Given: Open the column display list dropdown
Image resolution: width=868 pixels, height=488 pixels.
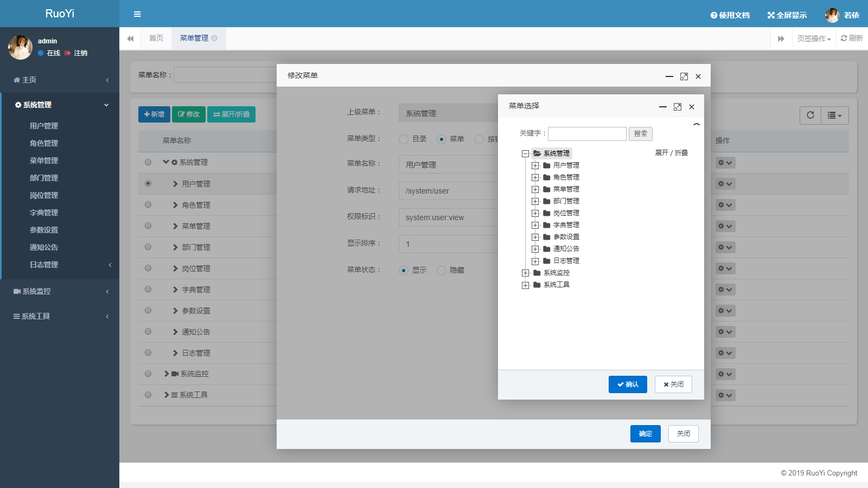Looking at the screenshot, I should click(x=835, y=115).
